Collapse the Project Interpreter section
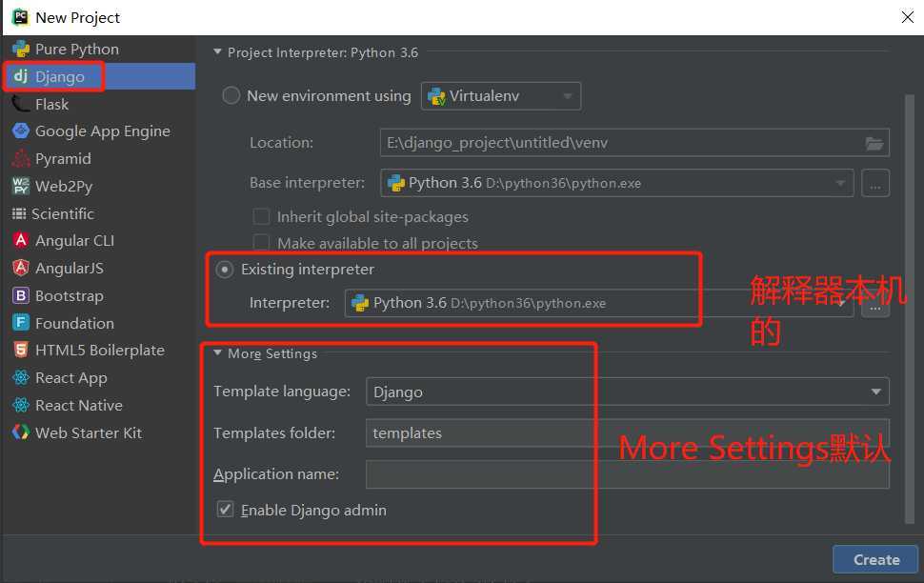Screen dimensions: 924x583 pyautogui.click(x=217, y=51)
